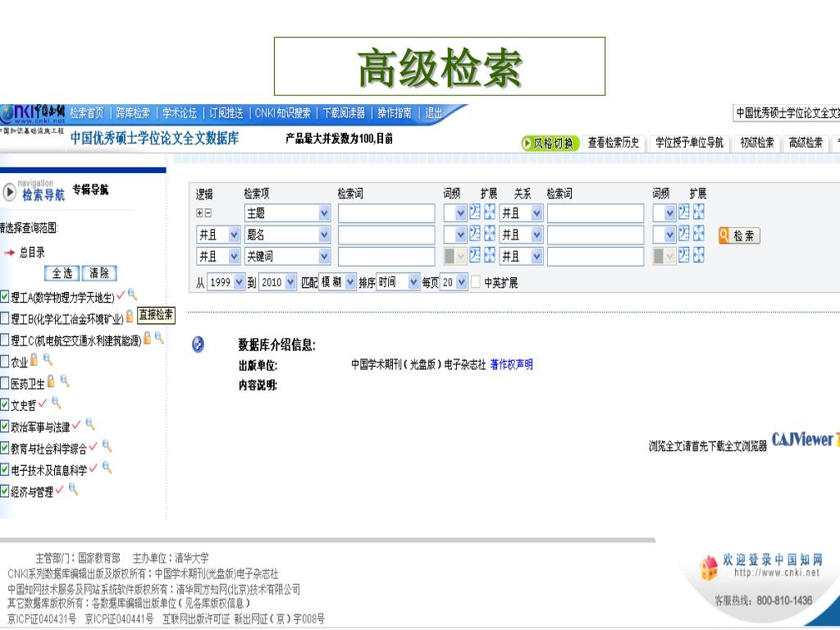Screen dimensions: 840x630
Task: Click the remove-row minus icon under 逻辑
Action: pyautogui.click(x=208, y=213)
